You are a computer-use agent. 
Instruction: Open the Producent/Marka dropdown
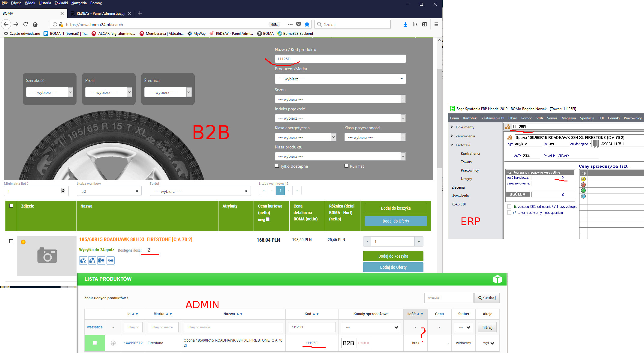point(340,79)
